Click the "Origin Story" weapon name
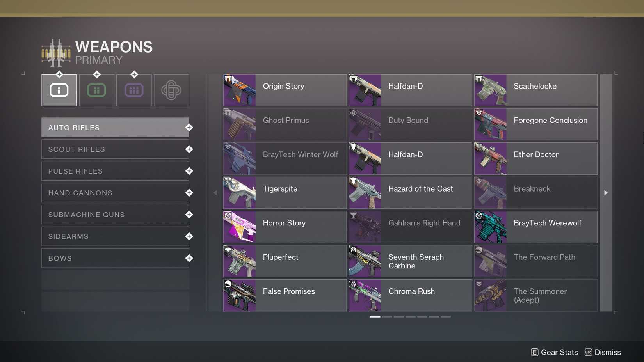644x362 pixels. (x=283, y=86)
